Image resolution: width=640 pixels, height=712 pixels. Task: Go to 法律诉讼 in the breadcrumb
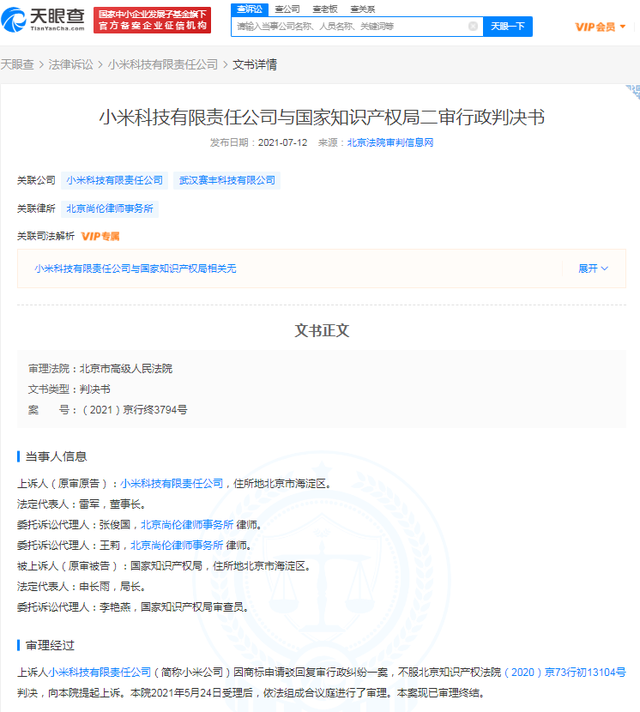[71, 64]
